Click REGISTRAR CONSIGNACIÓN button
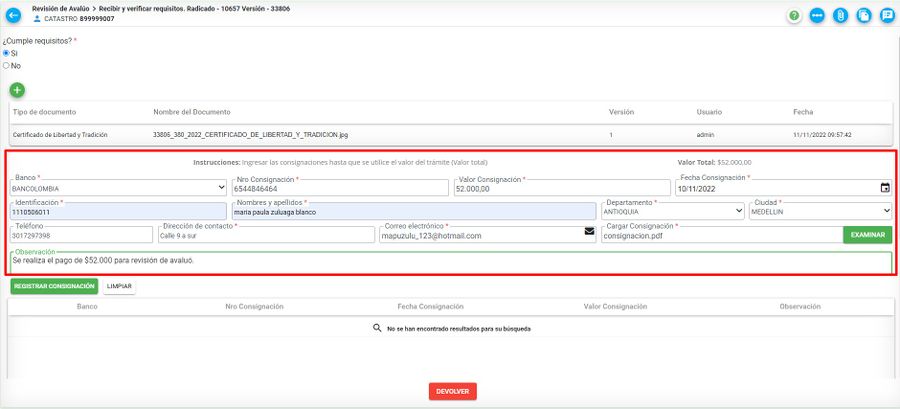This screenshot has height=409, width=900. click(54, 286)
